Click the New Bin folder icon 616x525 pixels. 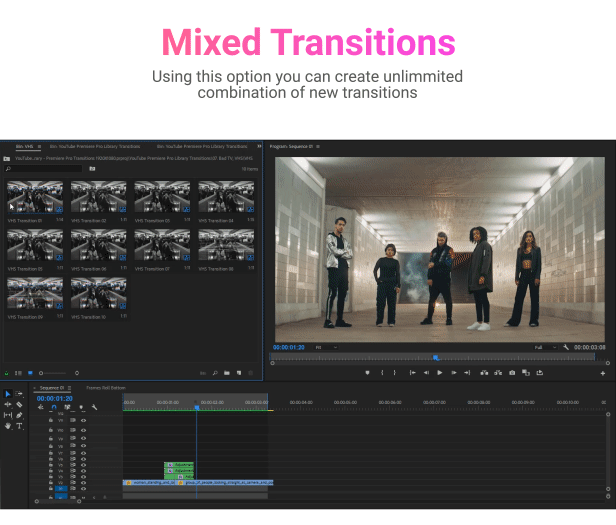[227, 372]
